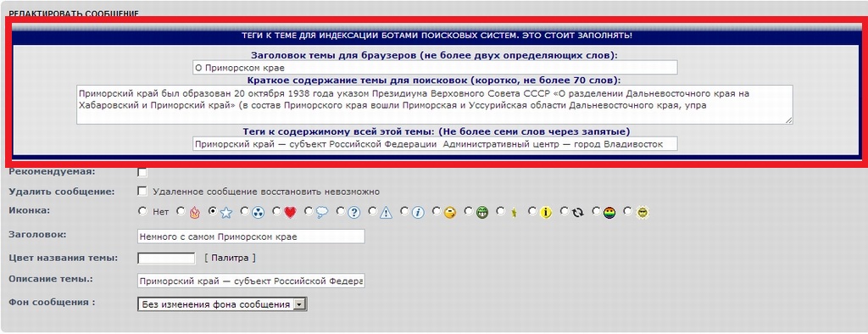Focus the 'Заголовок темы для браузеров' field
Screen dimensions: 868x334
pos(435,68)
